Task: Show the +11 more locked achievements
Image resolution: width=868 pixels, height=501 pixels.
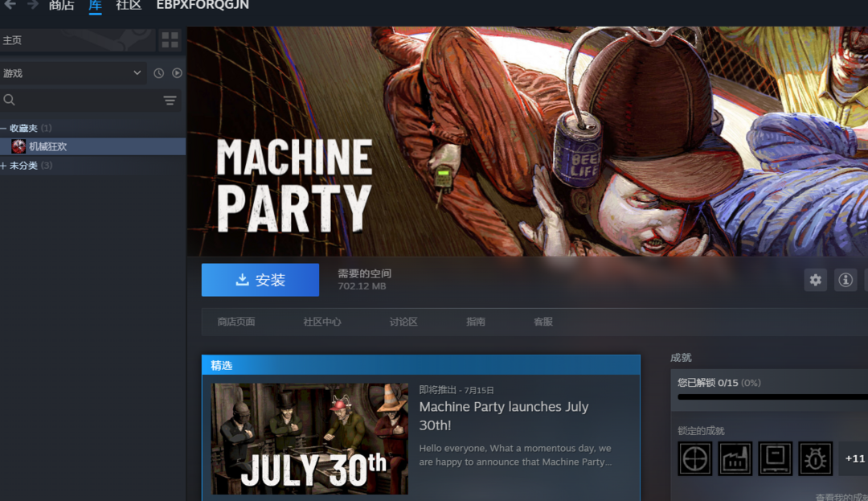Action: point(854,458)
